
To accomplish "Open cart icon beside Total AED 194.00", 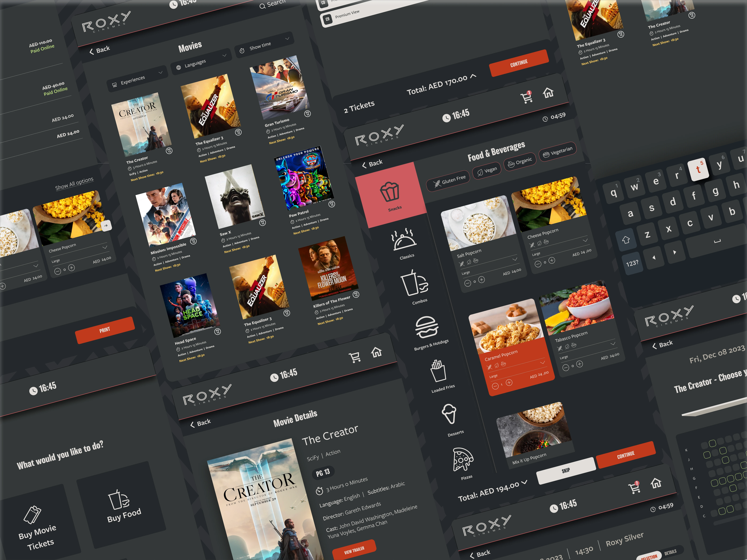I will (x=634, y=488).
